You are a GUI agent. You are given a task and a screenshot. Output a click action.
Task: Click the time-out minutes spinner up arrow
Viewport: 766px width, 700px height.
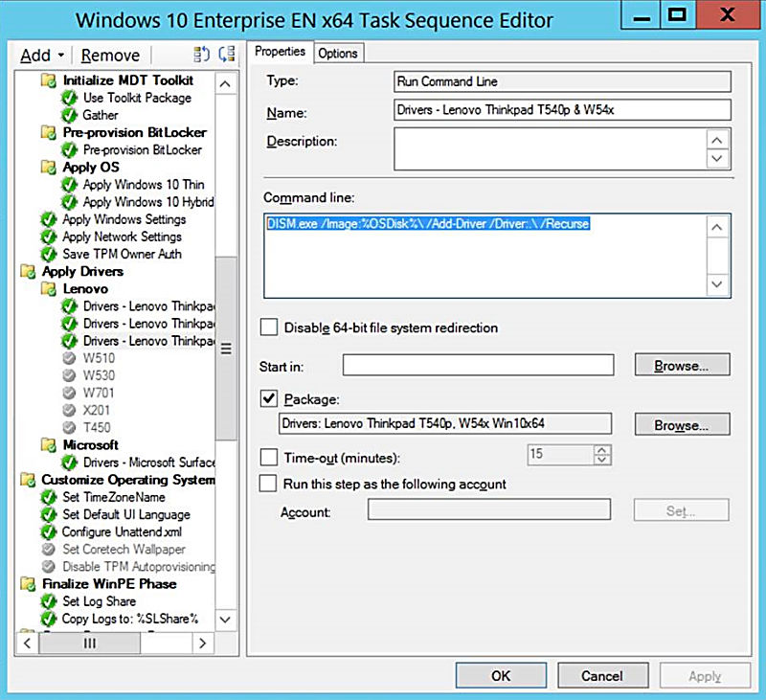tap(601, 449)
